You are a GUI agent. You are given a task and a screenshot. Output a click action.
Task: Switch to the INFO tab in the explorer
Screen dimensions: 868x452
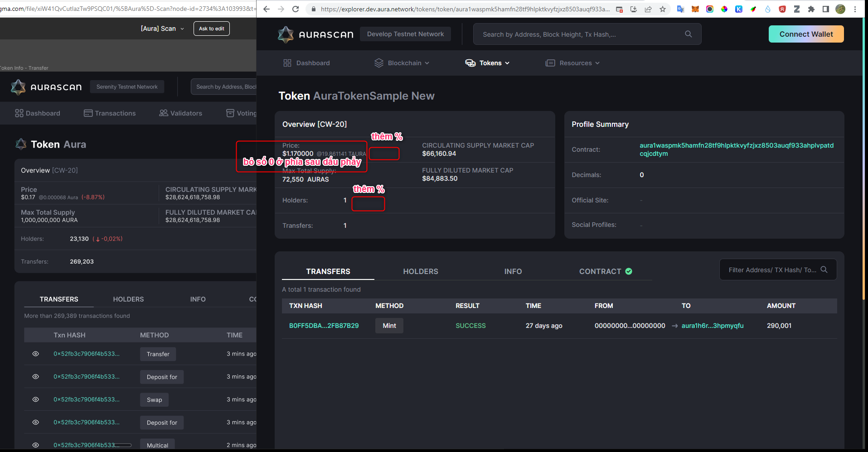tap(513, 271)
